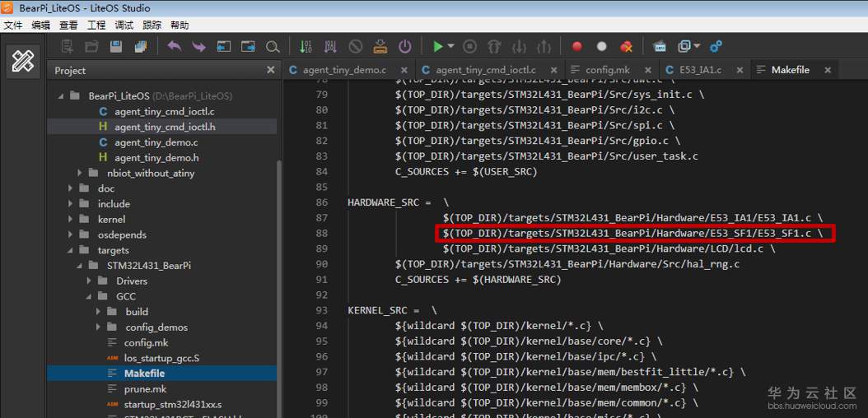This screenshot has height=418, width=868.
Task: Close the Makefile editor tab
Action: [828, 70]
